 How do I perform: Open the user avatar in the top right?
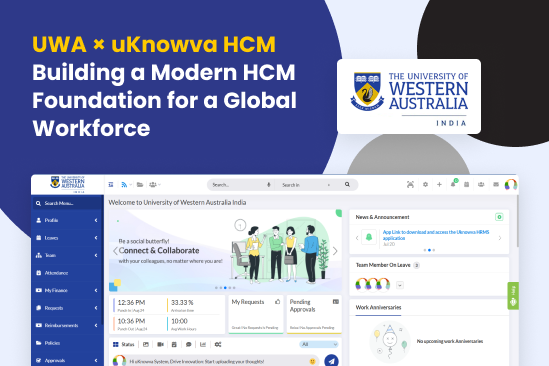[x=511, y=184]
